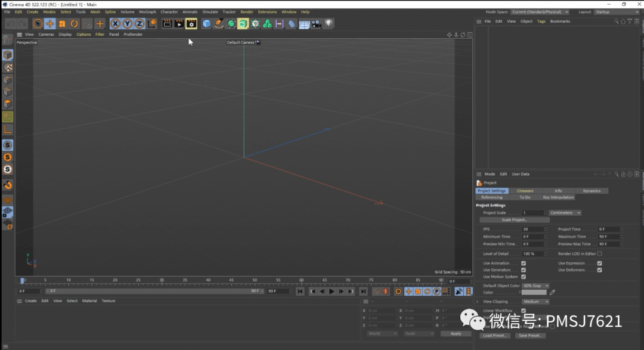The height and width of the screenshot is (350, 644).
Task: Toggle Z axis lock
Action: click(x=140, y=24)
